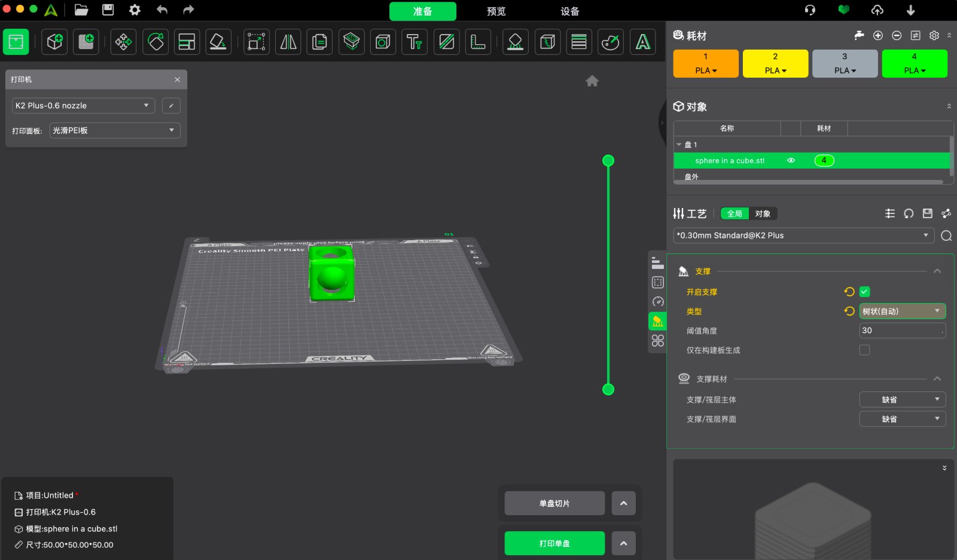Screen dimensions: 957x560
Task: Remove a filament with the minus icon
Action: click(897, 35)
